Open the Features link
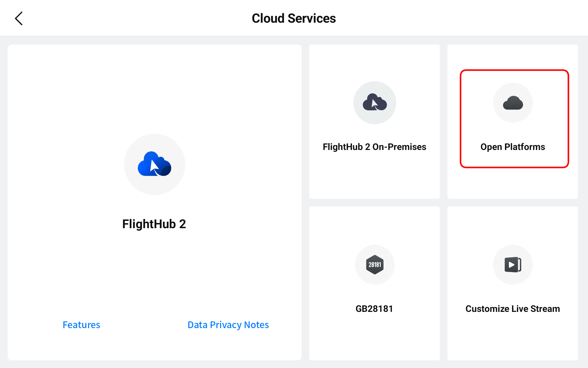Viewport: 588px width, 368px height. (x=81, y=325)
